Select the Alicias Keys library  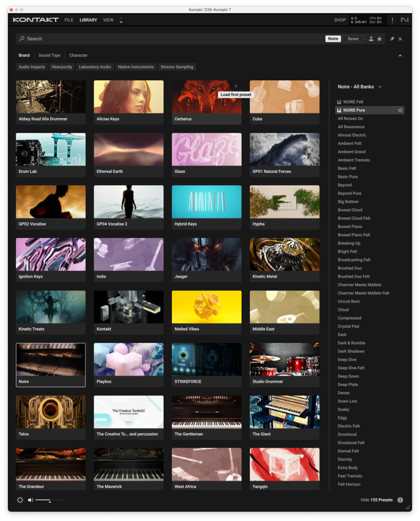coord(129,102)
